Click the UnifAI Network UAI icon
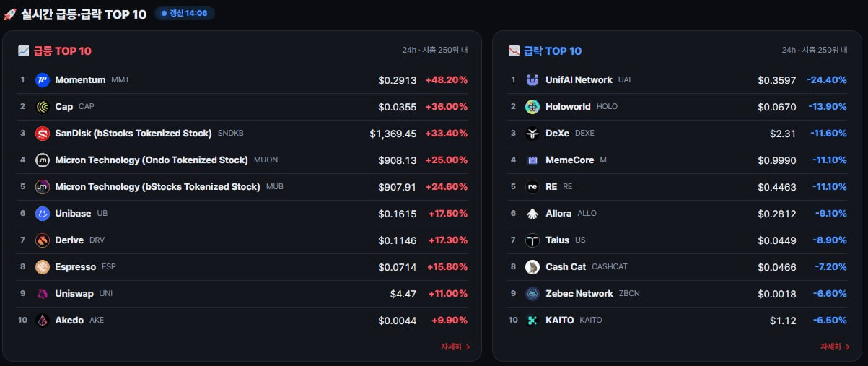The width and height of the screenshot is (868, 366). (532, 80)
